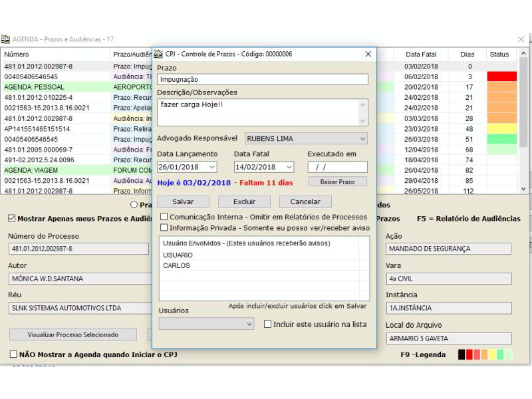Image resolution: width=532 pixels, height=399 pixels.
Task: Tick Incluir este usuário na lista
Action: [x=268, y=324]
